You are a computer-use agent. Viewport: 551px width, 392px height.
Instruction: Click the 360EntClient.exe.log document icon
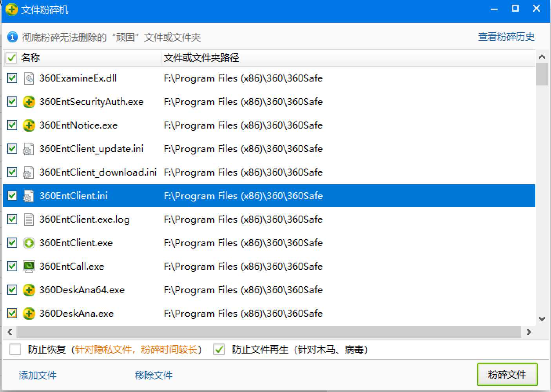click(29, 220)
